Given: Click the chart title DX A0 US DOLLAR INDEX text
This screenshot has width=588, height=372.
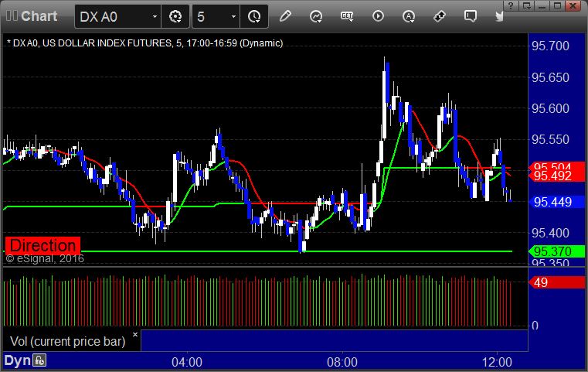Looking at the screenshot, I should (144, 43).
